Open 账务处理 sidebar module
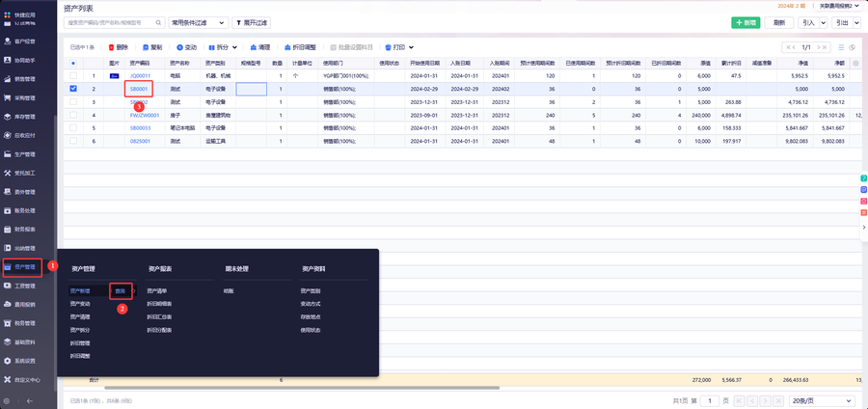This screenshot has width=868, height=409. pyautogui.click(x=20, y=210)
